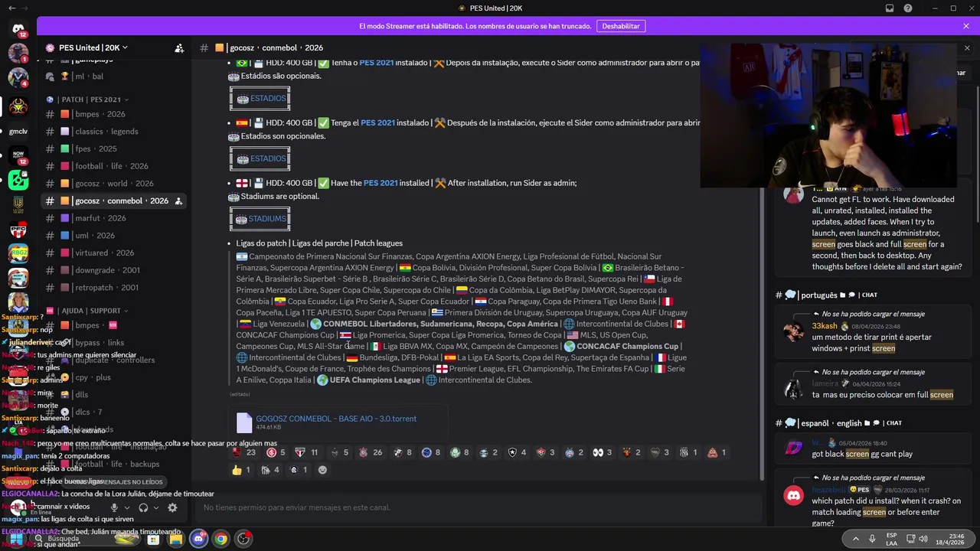Image resolution: width=980 pixels, height=551 pixels.
Task: Click the São Paulo crest reaction showing 11
Action: [x=307, y=452]
